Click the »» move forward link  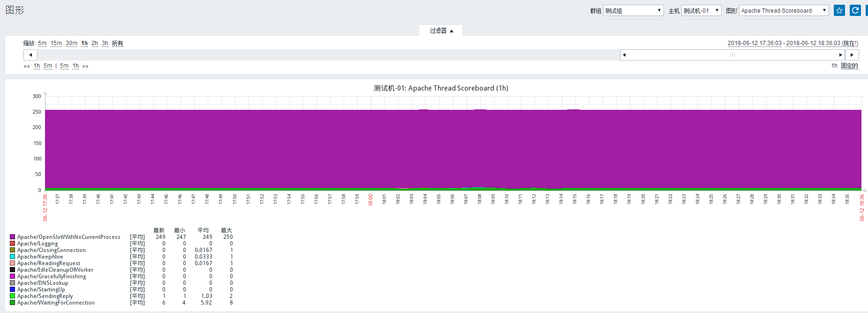[85, 66]
